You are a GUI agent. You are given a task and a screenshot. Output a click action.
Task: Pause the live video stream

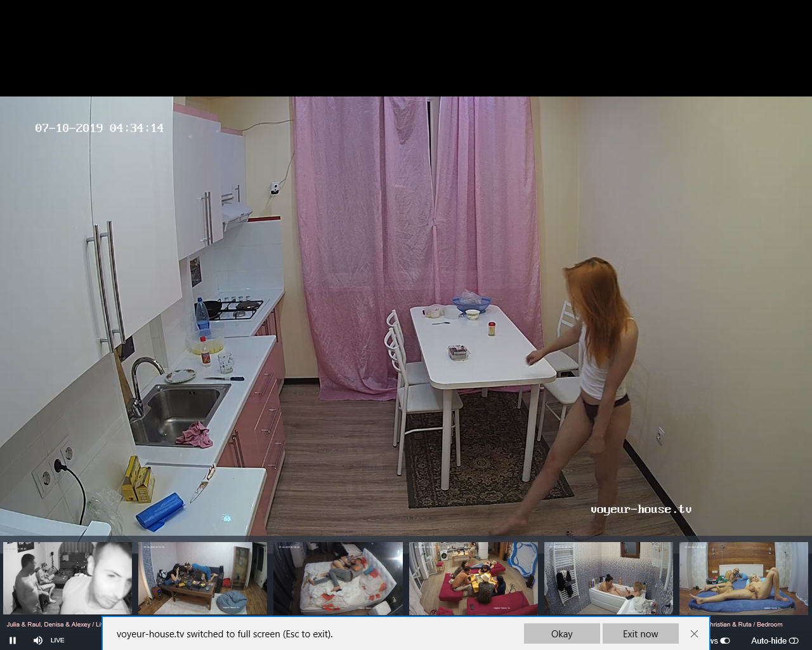point(13,640)
